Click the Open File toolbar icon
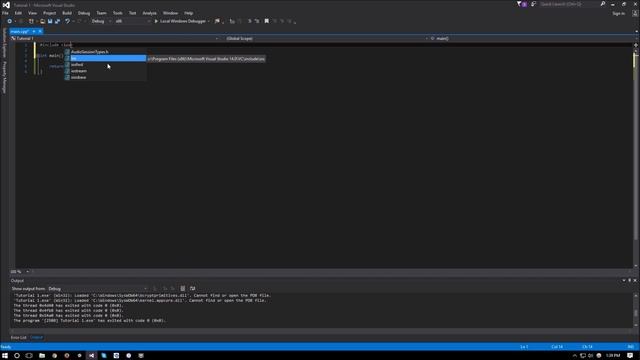The height and width of the screenshot is (360, 640). pyautogui.click(x=42, y=21)
